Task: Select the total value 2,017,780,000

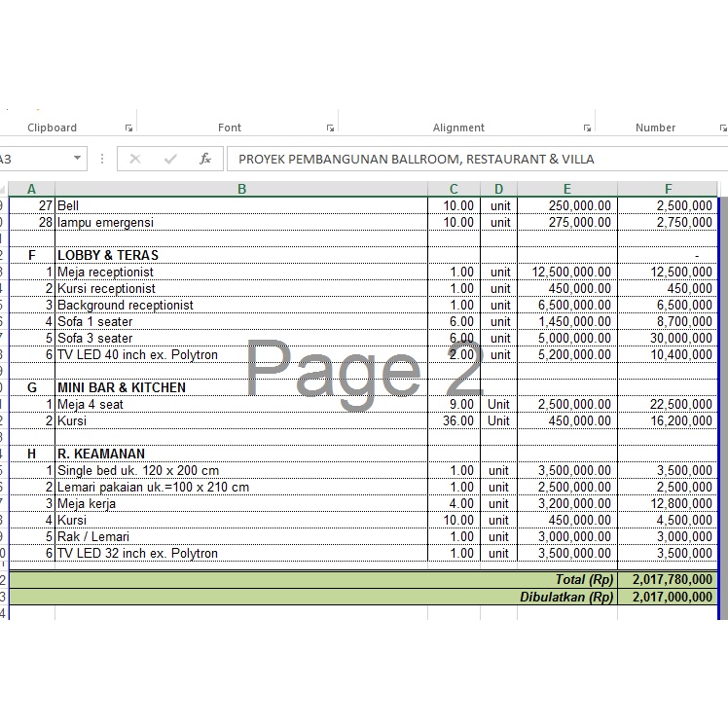Action: (x=668, y=580)
